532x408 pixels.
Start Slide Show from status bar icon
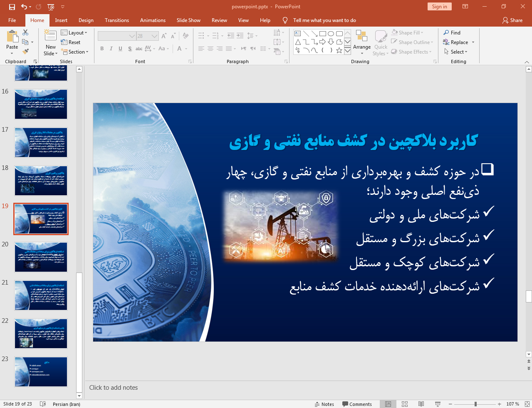coord(438,404)
